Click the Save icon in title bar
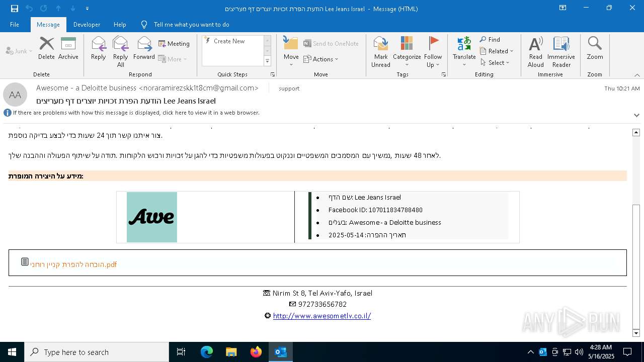This screenshot has height=362, width=644. point(14,9)
